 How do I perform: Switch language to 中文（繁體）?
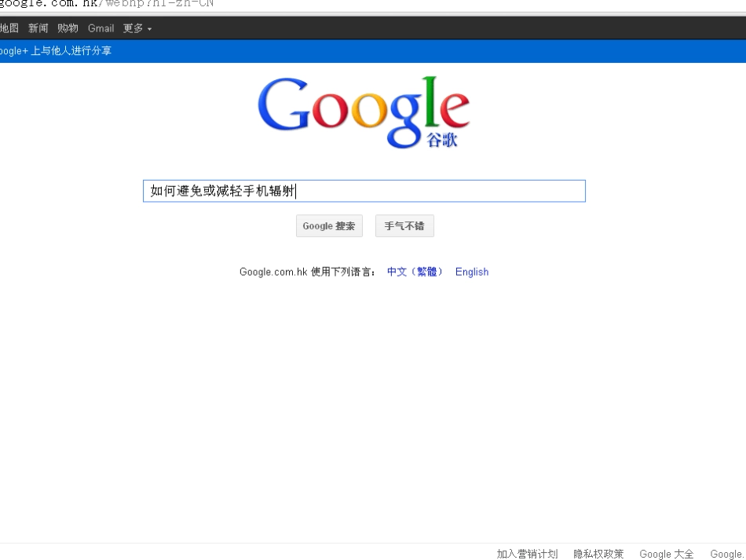(415, 272)
